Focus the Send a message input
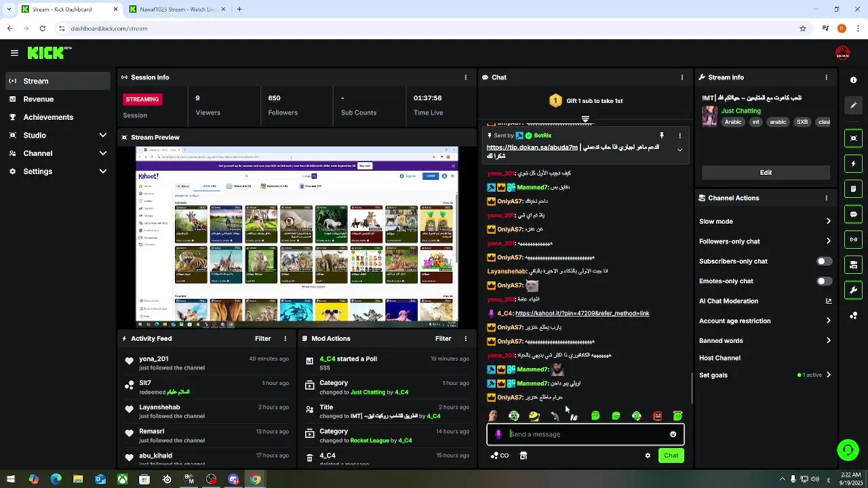This screenshot has width=868, height=488. pos(586,434)
